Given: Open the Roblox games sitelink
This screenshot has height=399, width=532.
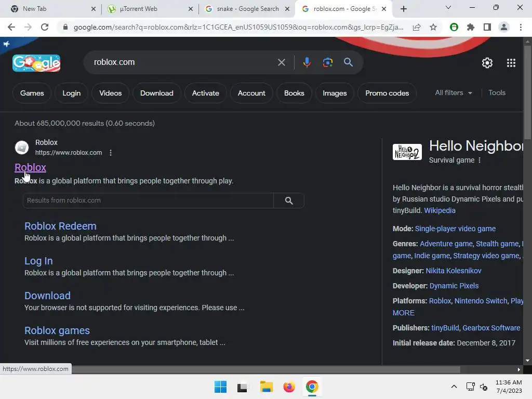Looking at the screenshot, I should pos(57,331).
